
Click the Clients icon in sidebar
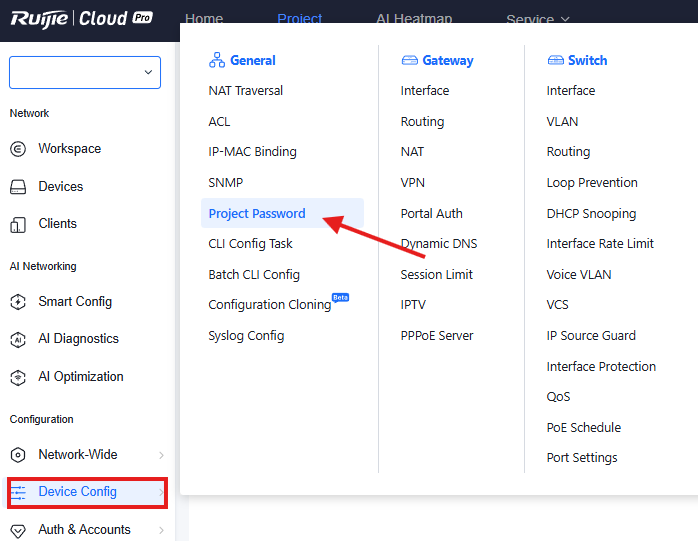tap(18, 224)
